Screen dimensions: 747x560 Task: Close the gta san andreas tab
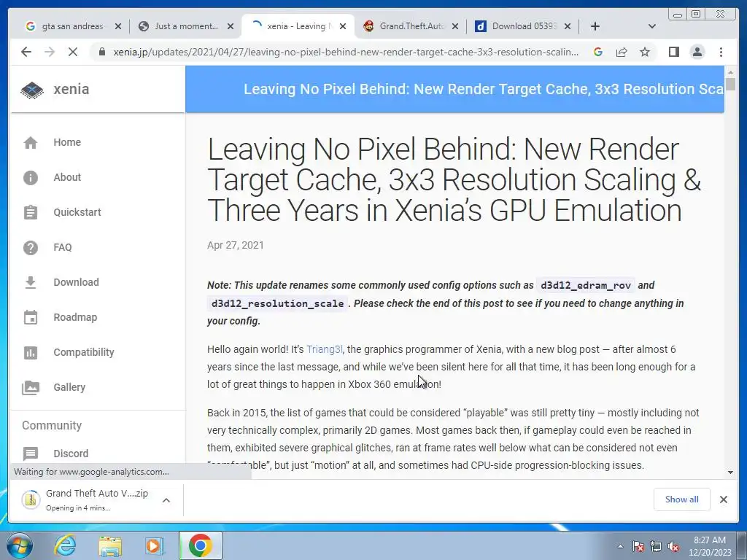(118, 27)
